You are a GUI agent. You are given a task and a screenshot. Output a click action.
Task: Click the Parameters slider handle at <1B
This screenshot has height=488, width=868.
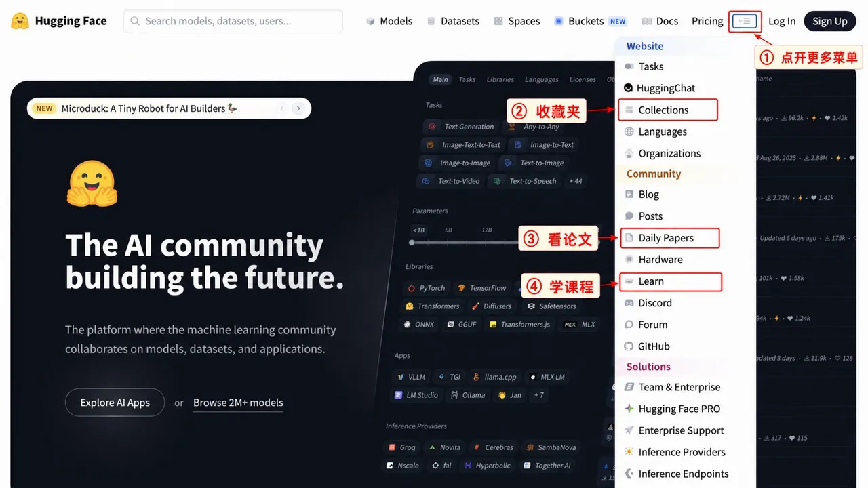(412, 242)
